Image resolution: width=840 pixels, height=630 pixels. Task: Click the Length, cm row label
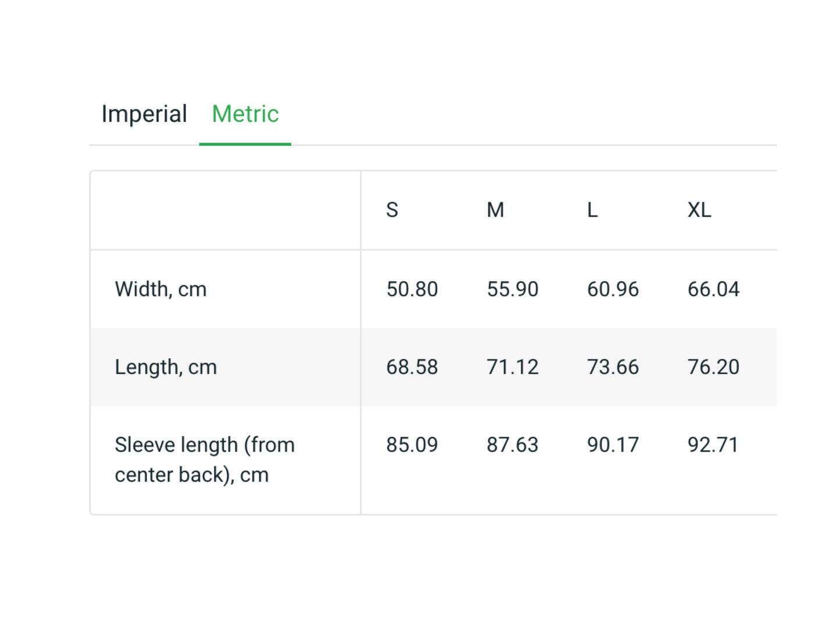pyautogui.click(x=166, y=367)
